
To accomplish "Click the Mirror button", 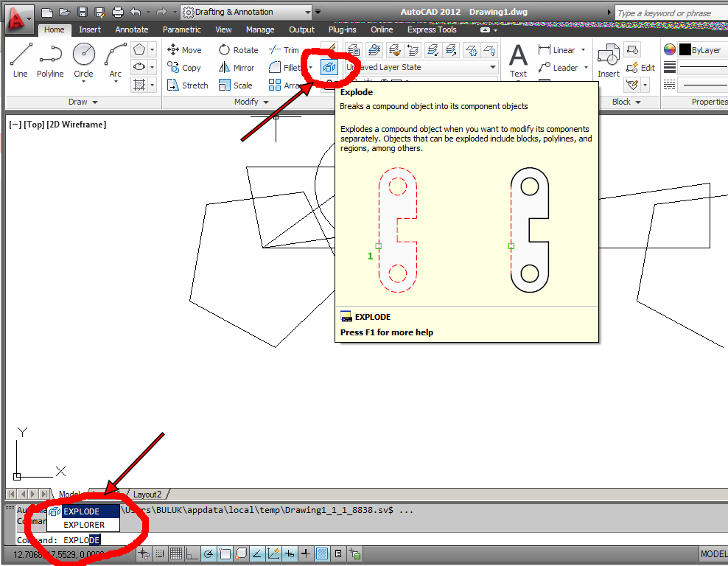I will coord(237,67).
